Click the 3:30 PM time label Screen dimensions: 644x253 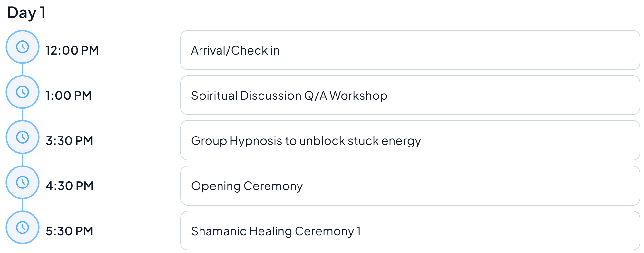pyautogui.click(x=69, y=141)
